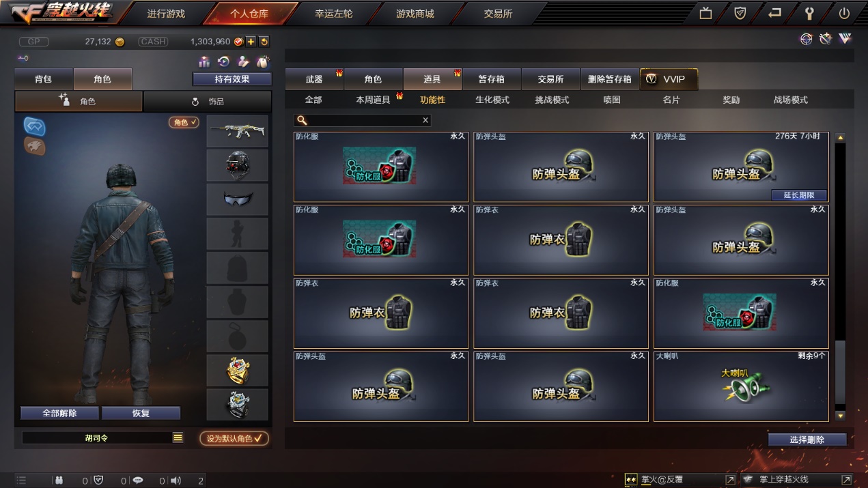
Task: Click the scrollbar down arrow in item list
Action: point(841,416)
